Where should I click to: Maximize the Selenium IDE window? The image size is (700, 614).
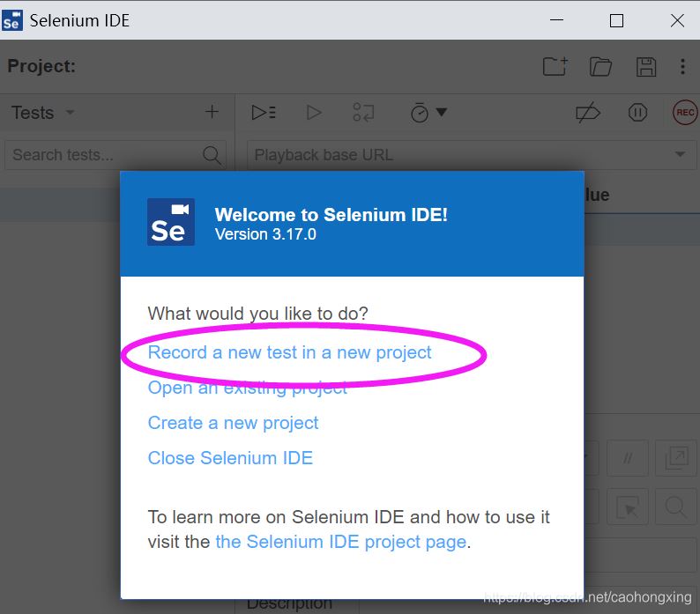(616, 20)
